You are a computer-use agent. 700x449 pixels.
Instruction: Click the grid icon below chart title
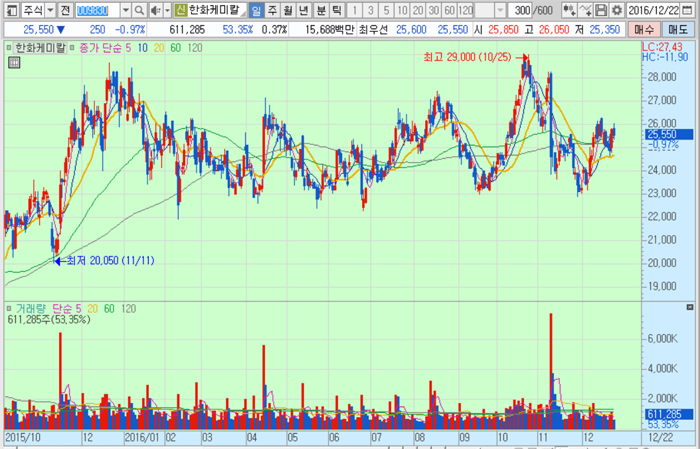pos(14,62)
